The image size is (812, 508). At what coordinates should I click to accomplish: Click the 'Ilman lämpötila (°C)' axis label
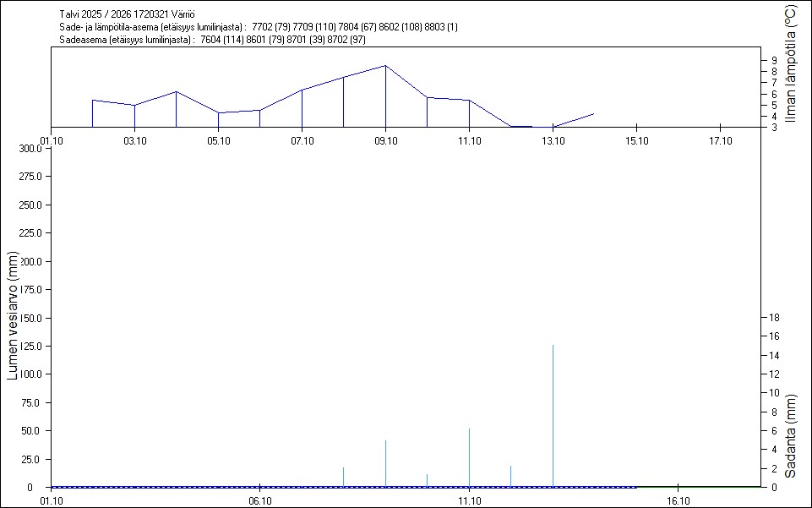[791, 64]
